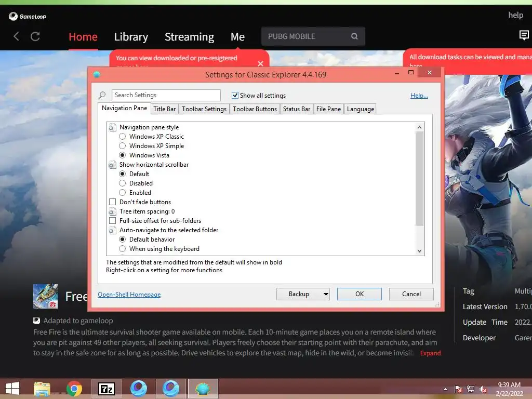Click the Search Settings input field
Viewport: 532px width, 399px height.
(166, 95)
